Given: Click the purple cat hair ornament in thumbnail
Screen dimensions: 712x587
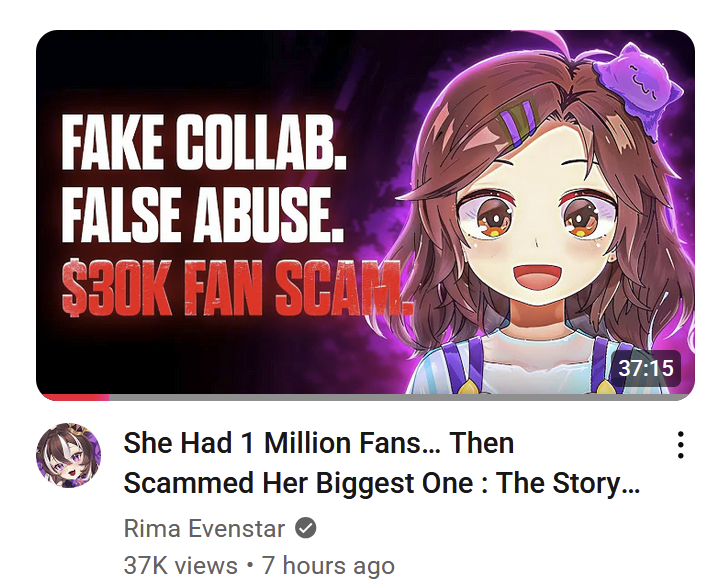Looking at the screenshot, I should [638, 91].
